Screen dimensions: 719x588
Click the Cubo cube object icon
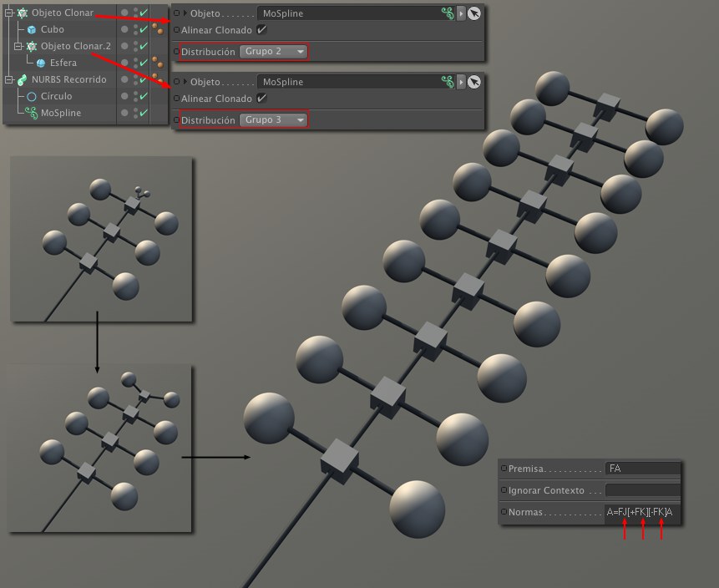pos(32,29)
